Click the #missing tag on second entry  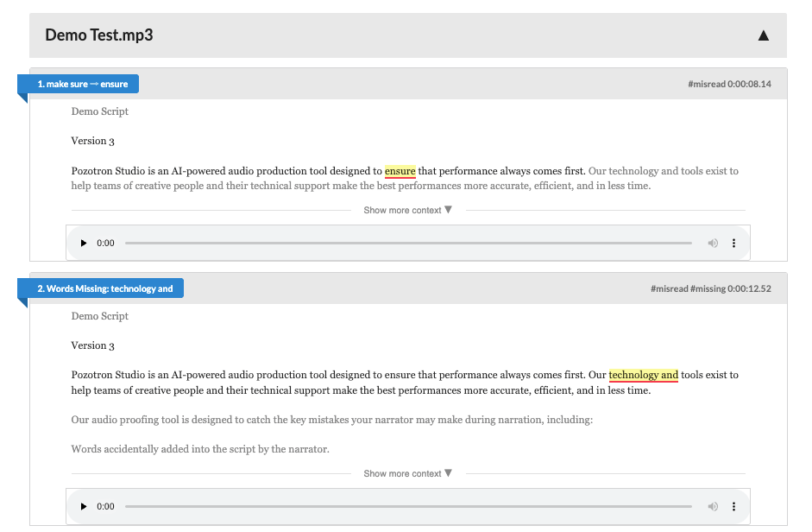pyautogui.click(x=707, y=288)
